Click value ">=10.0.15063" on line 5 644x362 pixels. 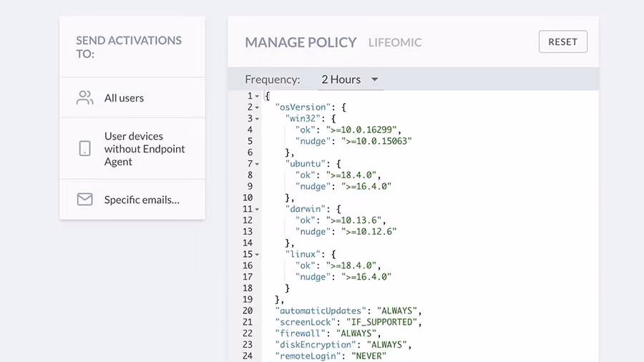(x=376, y=141)
